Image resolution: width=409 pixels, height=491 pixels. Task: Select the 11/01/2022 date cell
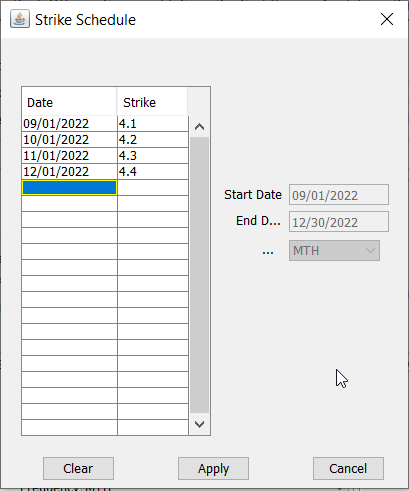(69, 156)
